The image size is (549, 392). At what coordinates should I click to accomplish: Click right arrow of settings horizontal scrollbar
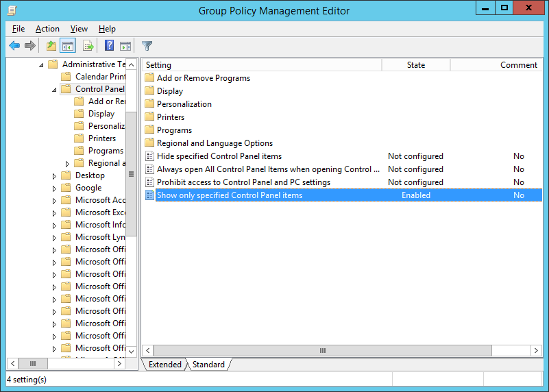(x=537, y=350)
